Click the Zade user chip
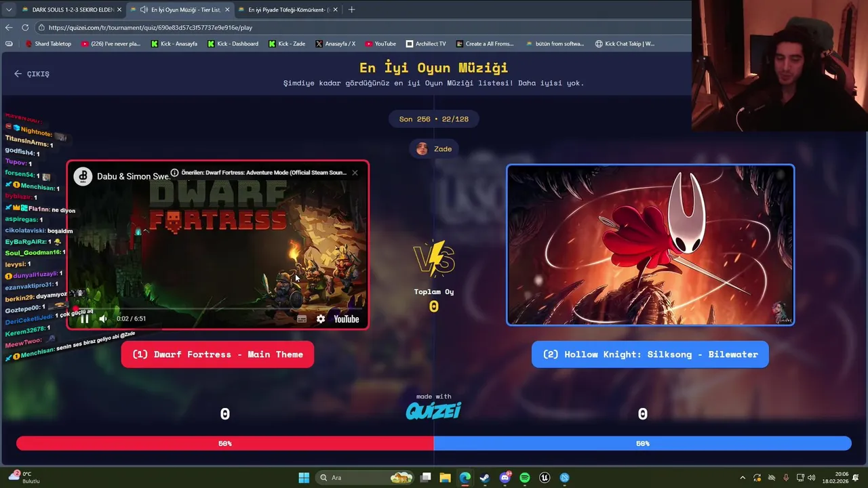868x488 pixels. (434, 149)
